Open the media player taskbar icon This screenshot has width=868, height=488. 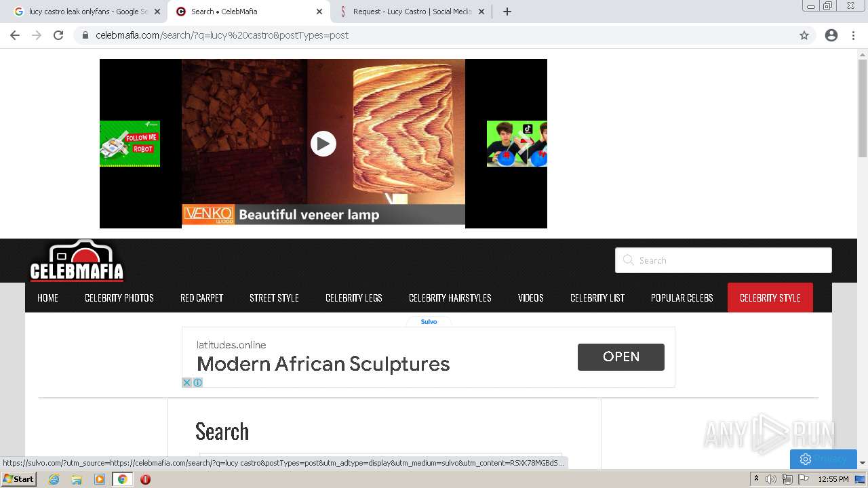[100, 479]
